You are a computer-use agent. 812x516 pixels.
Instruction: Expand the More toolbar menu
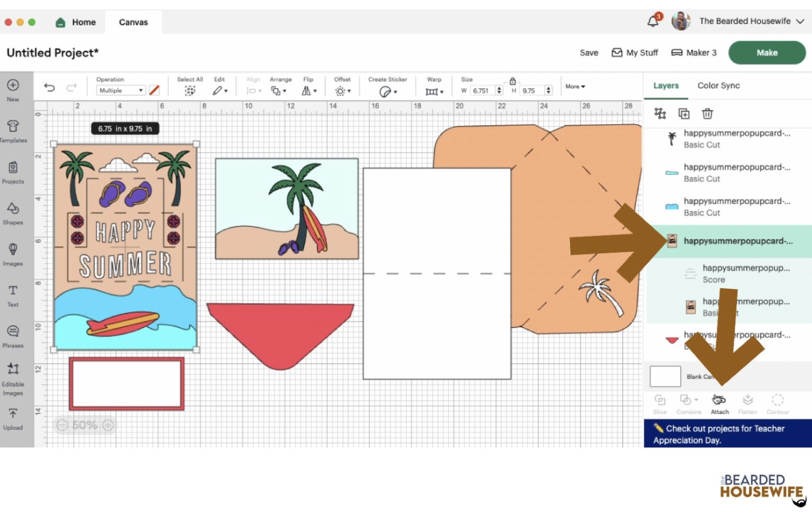tap(575, 86)
